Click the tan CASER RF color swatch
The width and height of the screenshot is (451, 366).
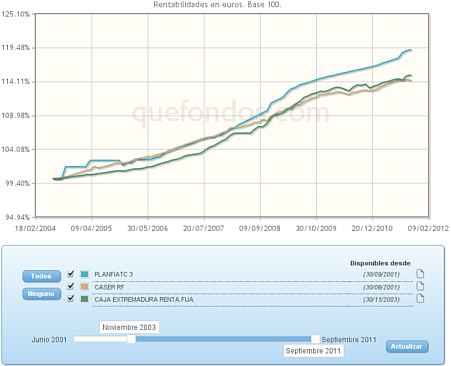[x=84, y=287]
